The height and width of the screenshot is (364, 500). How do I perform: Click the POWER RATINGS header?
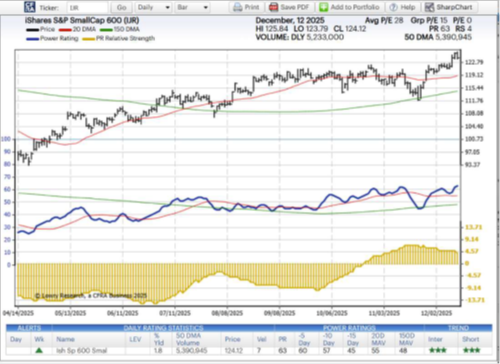tap(349, 328)
